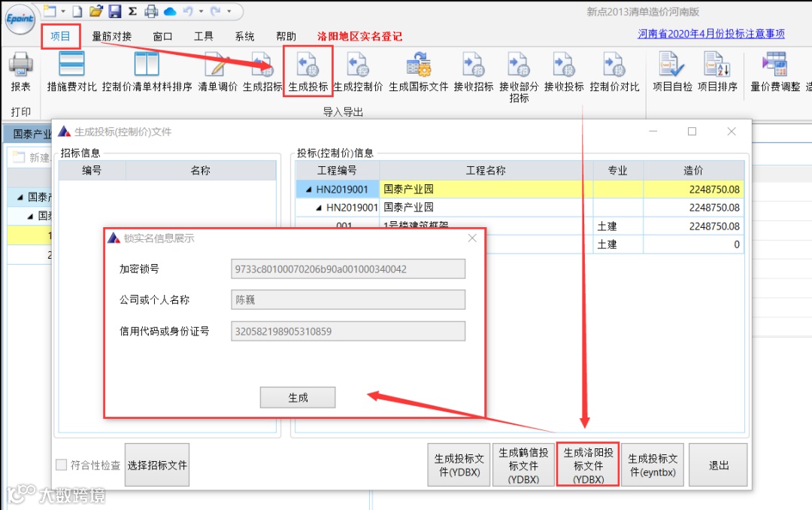Screen dimensions: 812x510
Task: Open the undo history dropdown arrow
Action: pyautogui.click(x=201, y=11)
